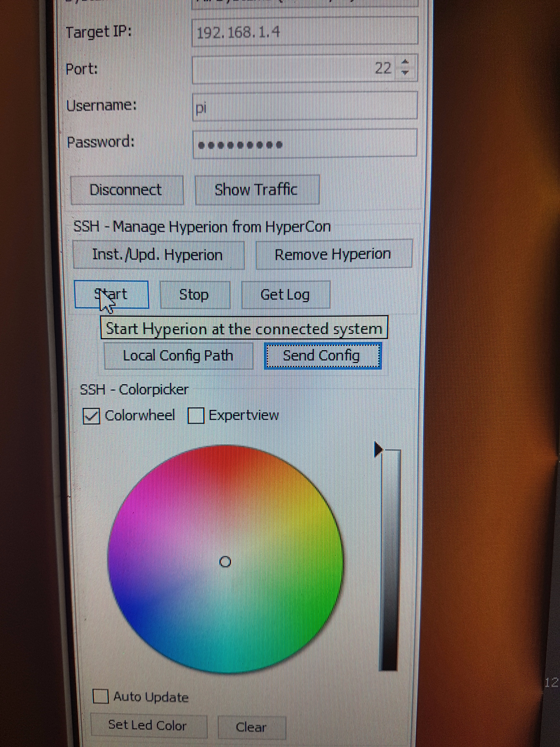Uncheck the Colorwheel checkbox
Screen dimensions: 560x747
pyautogui.click(x=91, y=416)
